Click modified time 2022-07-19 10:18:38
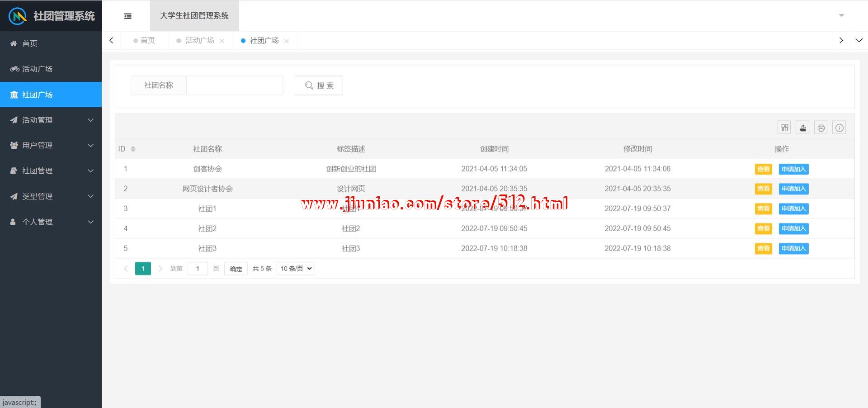Viewport: 868px width, 408px height. click(x=637, y=248)
